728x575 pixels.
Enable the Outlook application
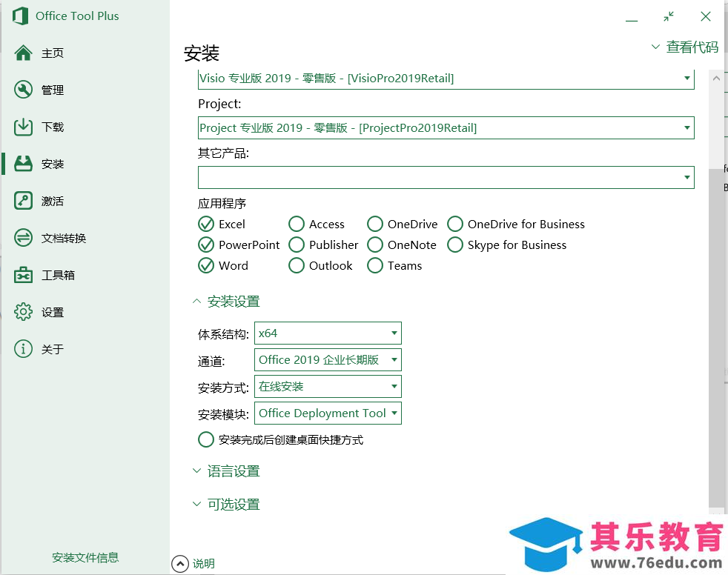coord(297,265)
